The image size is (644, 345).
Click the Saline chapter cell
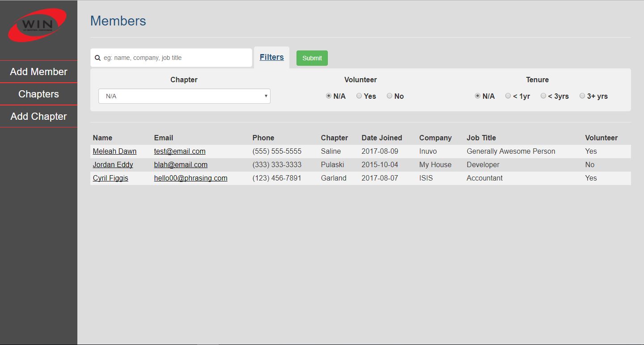331,151
